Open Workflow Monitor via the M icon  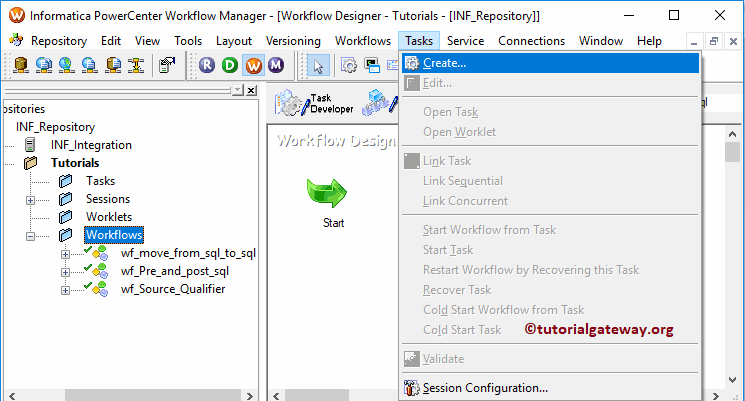[276, 65]
